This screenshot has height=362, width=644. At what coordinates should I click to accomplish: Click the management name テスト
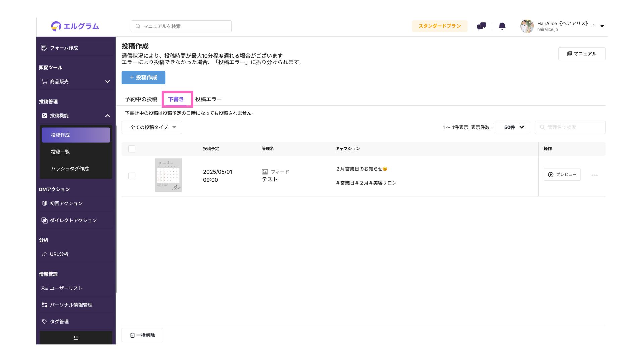pyautogui.click(x=270, y=179)
